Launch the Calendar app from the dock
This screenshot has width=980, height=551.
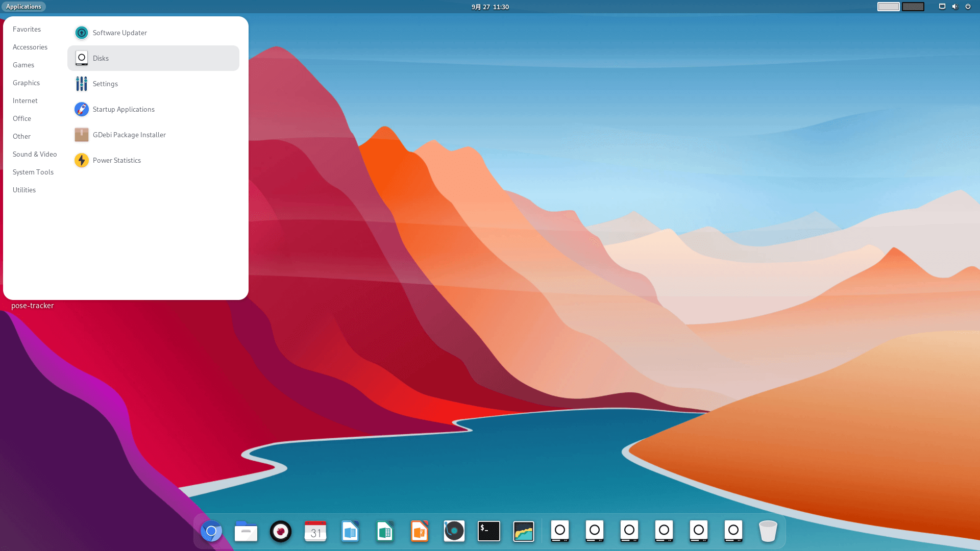click(315, 531)
